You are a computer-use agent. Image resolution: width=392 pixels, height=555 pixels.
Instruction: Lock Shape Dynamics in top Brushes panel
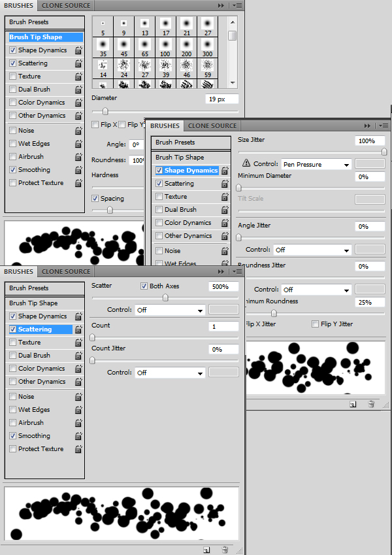[x=78, y=50]
